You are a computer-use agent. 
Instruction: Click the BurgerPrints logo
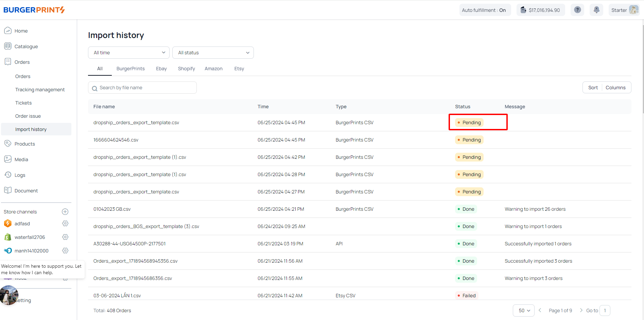point(34,10)
